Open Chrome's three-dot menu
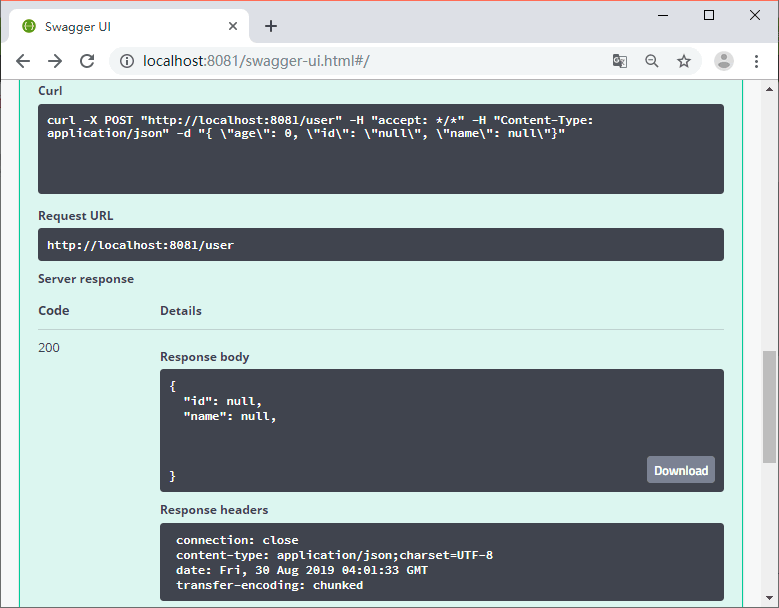The image size is (779, 608). pos(756,61)
